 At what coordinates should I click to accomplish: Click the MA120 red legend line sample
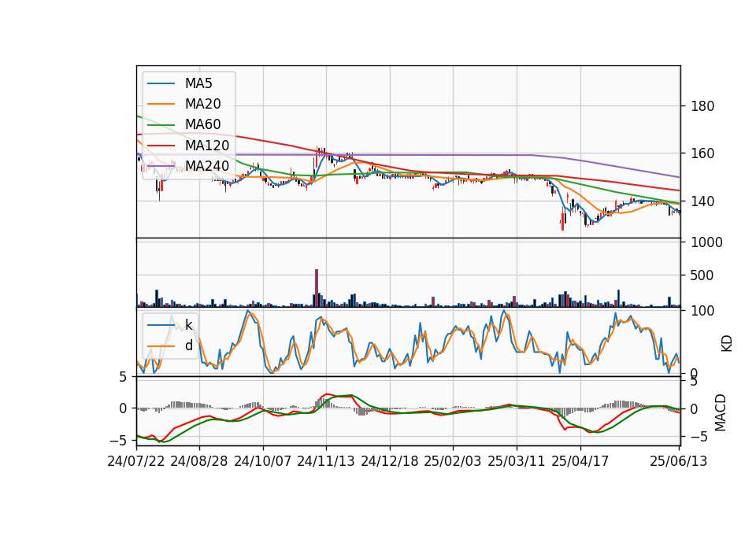coord(161,145)
